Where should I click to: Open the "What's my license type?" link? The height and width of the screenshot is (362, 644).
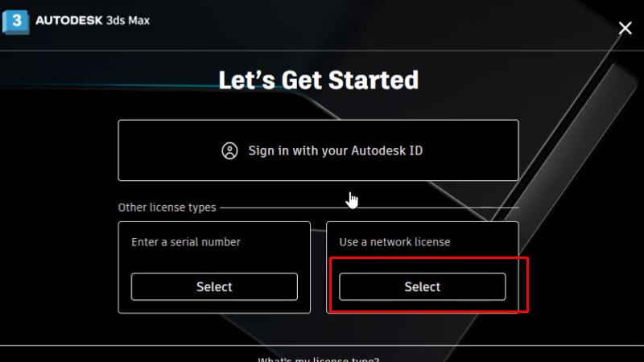click(x=318, y=358)
